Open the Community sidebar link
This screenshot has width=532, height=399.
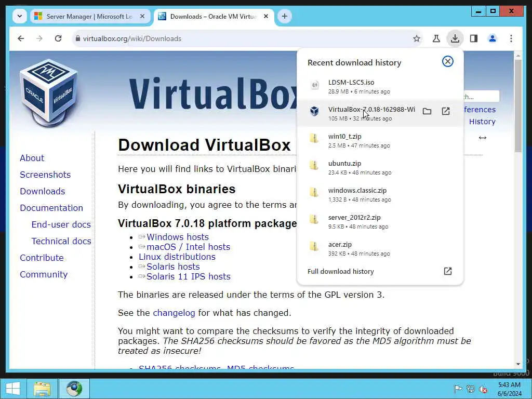click(44, 274)
